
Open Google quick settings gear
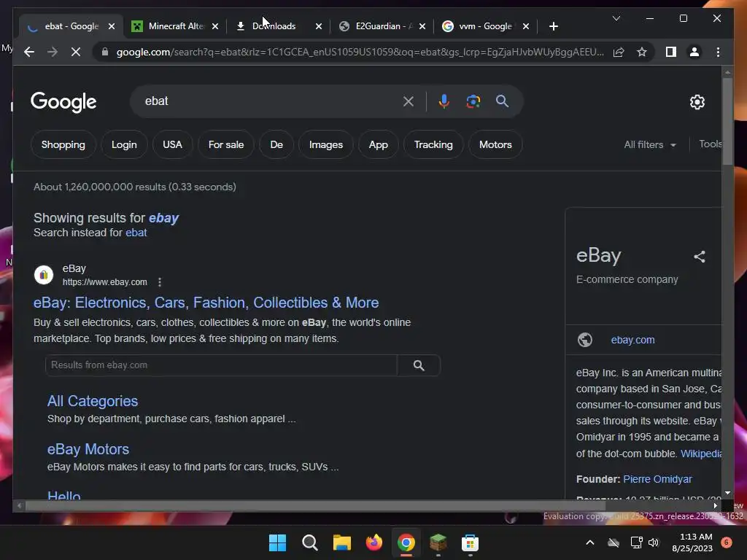click(697, 102)
